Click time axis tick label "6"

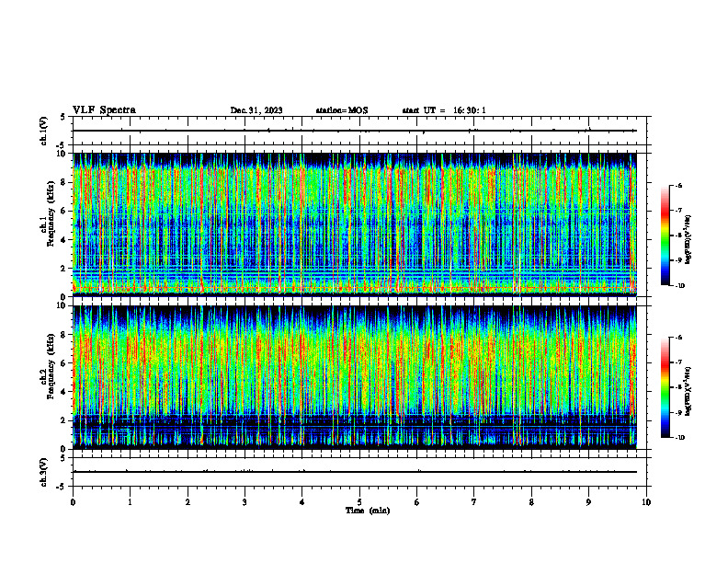(x=417, y=502)
